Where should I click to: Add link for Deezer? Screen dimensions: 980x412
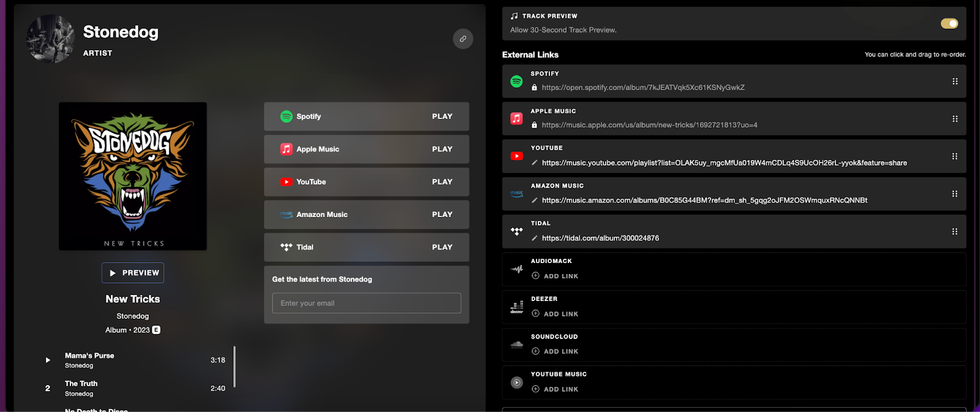[555, 314]
